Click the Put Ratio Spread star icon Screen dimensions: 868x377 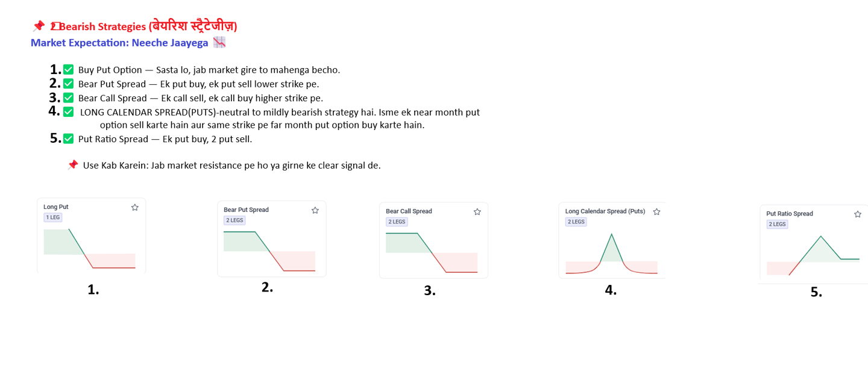pyautogui.click(x=857, y=214)
